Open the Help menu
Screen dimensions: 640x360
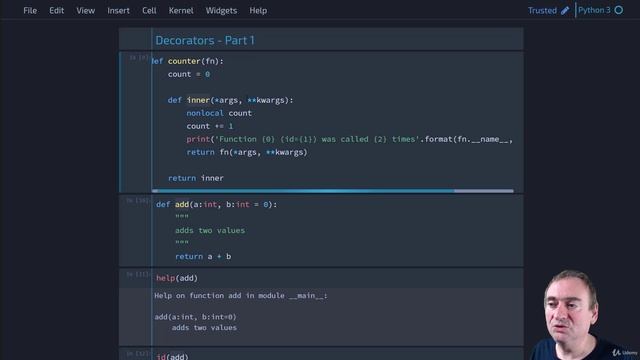tap(258, 11)
